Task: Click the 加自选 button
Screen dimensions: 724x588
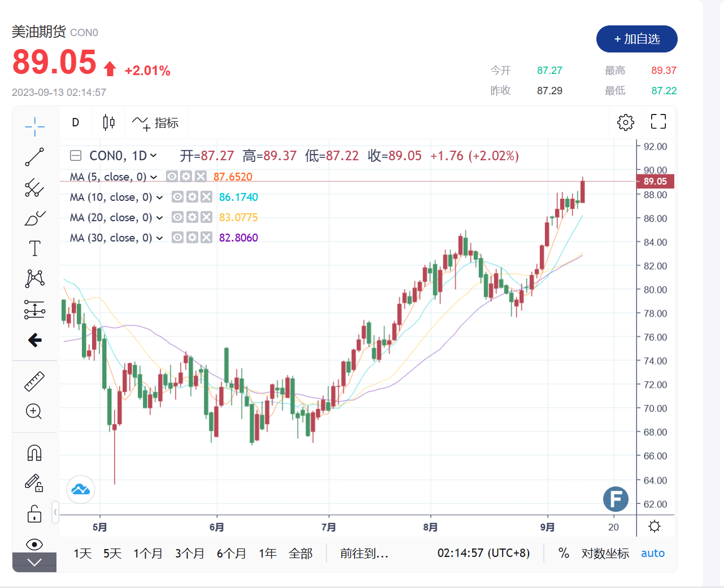Action: 637,39
